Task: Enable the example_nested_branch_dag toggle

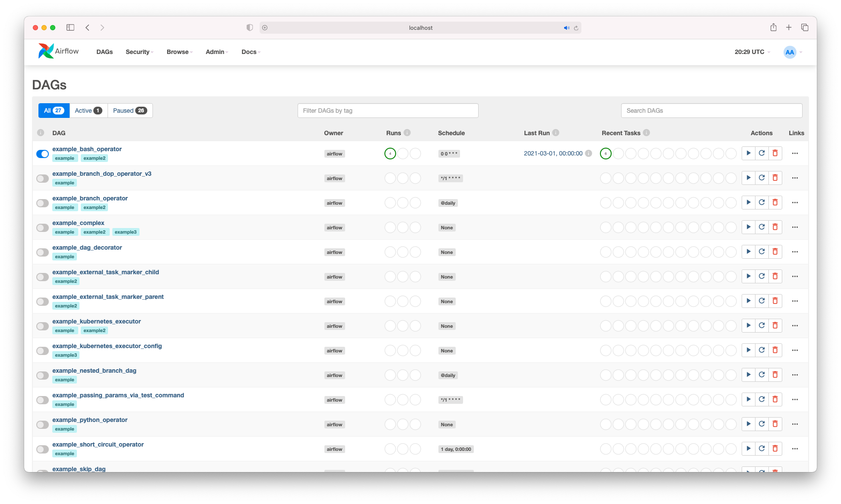Action: [x=42, y=375]
